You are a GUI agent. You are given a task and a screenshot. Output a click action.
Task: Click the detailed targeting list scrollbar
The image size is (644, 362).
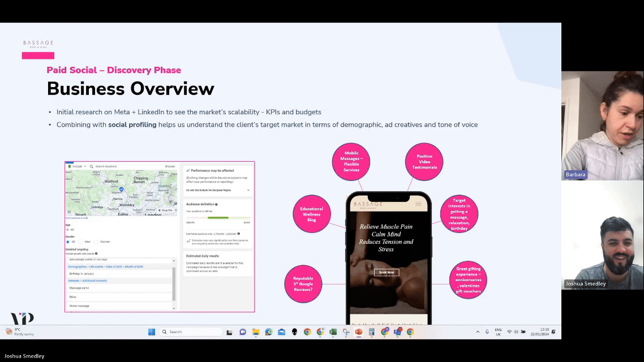click(x=174, y=284)
